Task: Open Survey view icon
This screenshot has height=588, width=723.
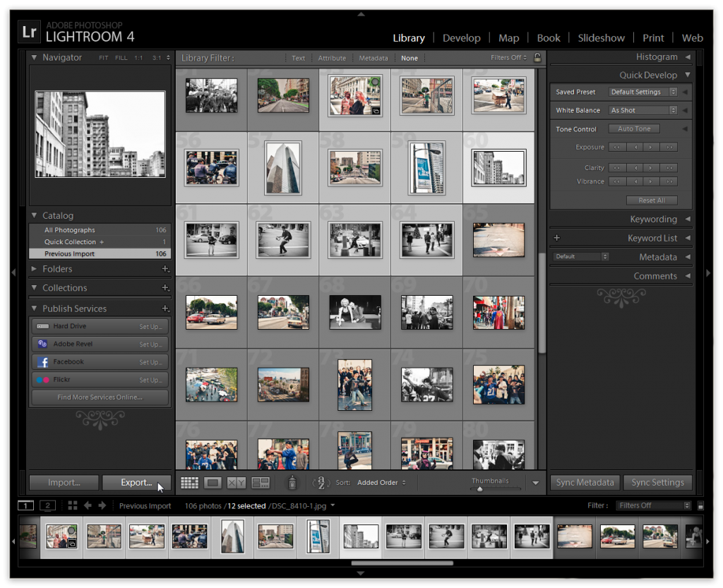Action: click(x=260, y=483)
